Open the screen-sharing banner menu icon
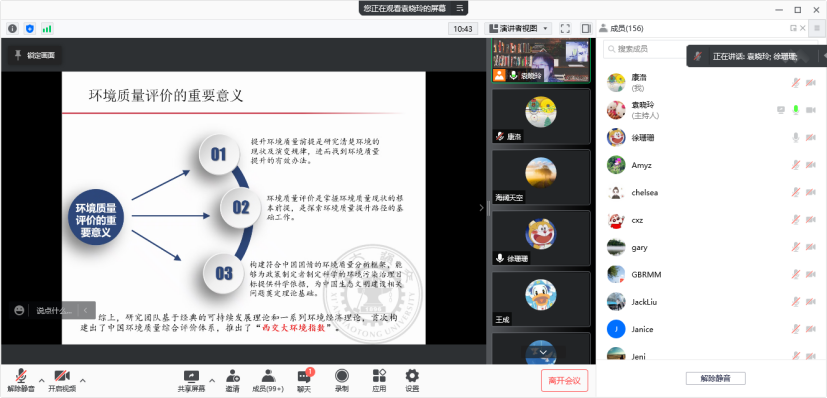The image size is (827, 398). [x=460, y=8]
